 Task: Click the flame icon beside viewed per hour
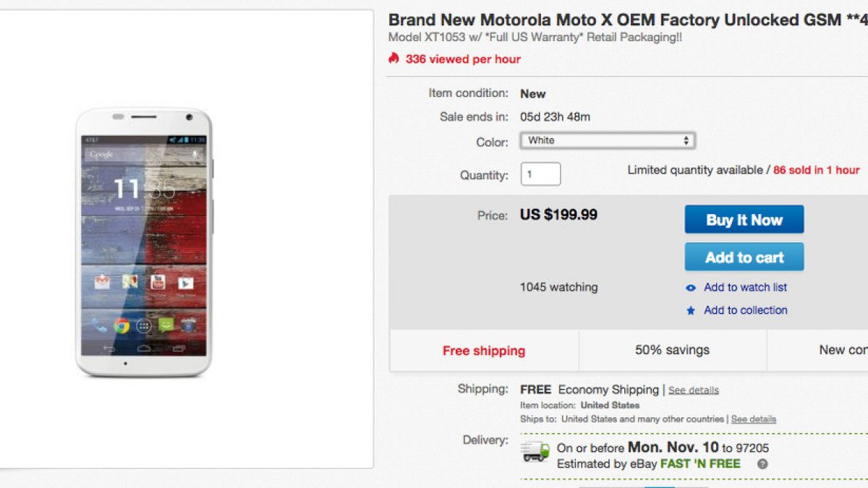(x=393, y=59)
